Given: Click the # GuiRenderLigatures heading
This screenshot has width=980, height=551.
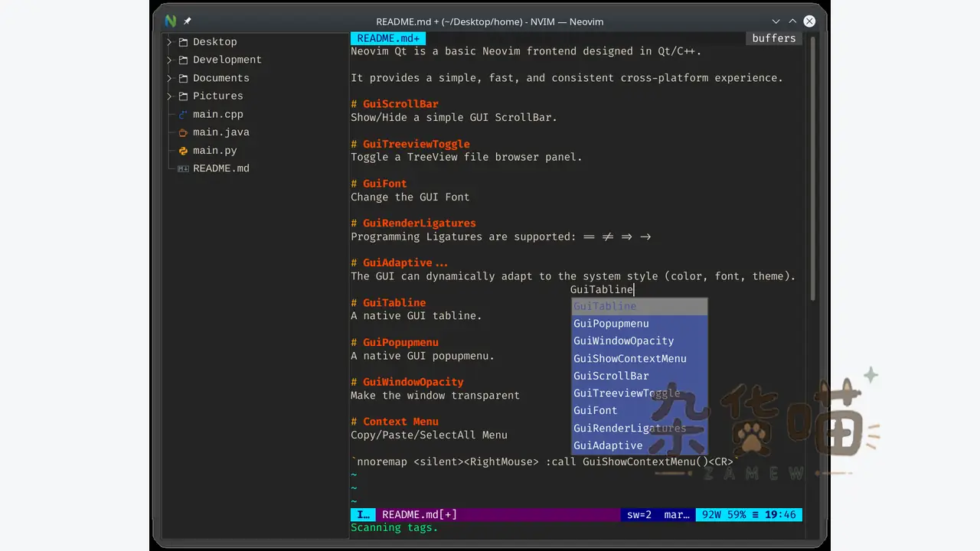Looking at the screenshot, I should (413, 223).
